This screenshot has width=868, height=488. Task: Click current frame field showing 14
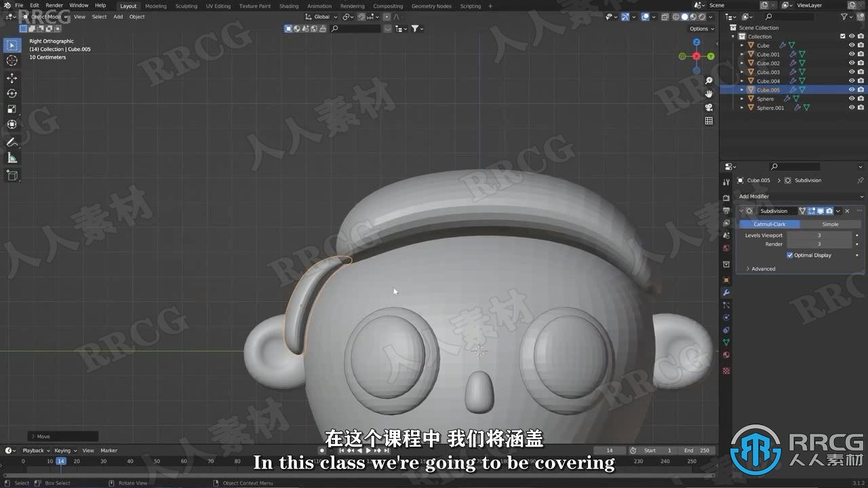[610, 451]
